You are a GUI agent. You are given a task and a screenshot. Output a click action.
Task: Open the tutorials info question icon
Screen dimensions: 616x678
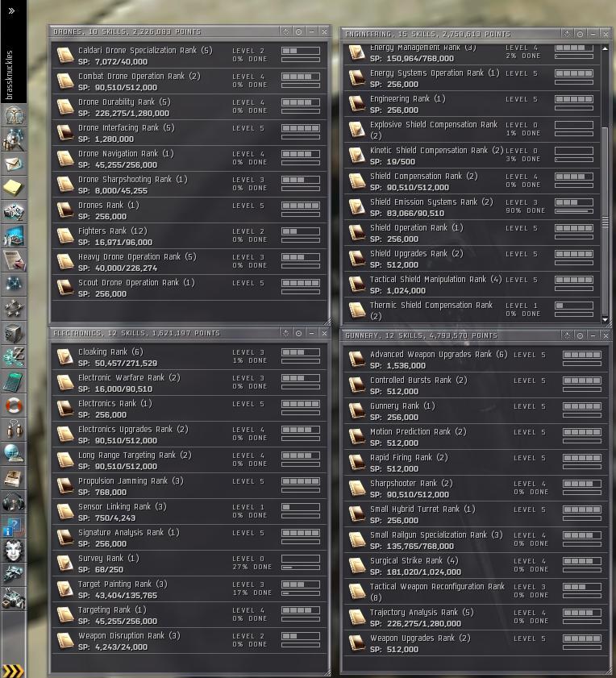14,527
